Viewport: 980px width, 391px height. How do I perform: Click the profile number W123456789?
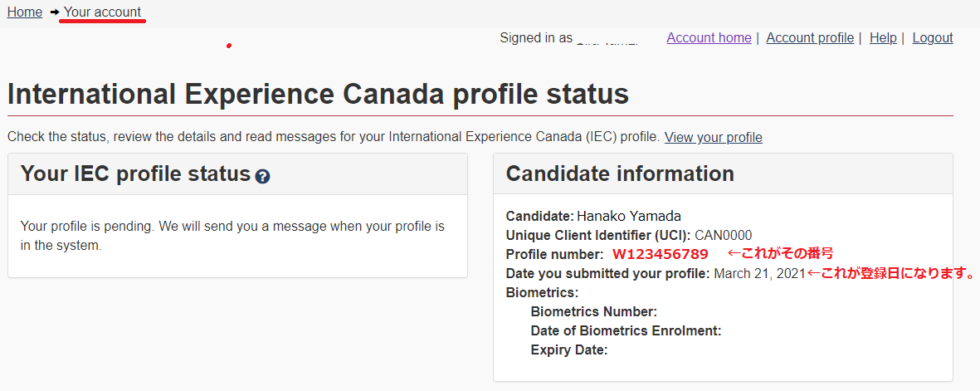pos(660,254)
